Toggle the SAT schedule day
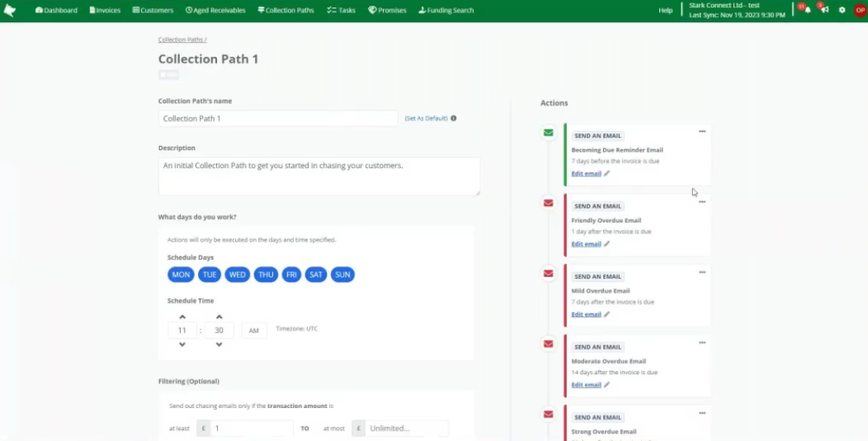The image size is (868, 441). click(316, 274)
